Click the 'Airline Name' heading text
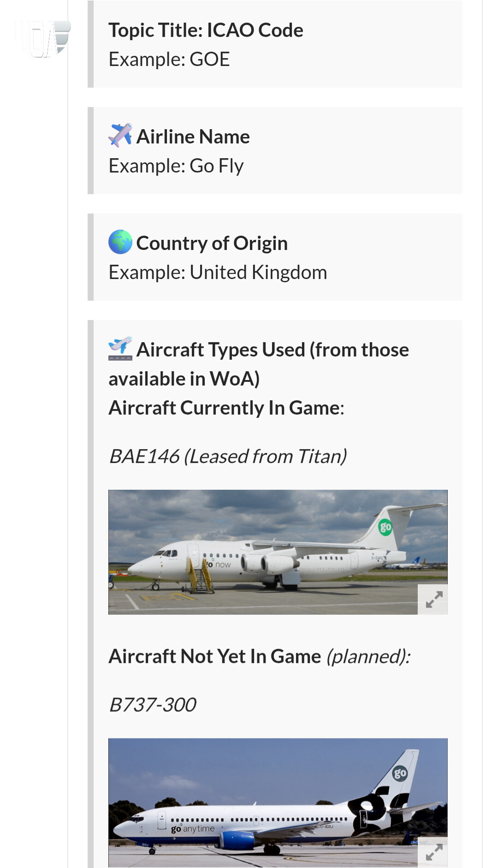The height and width of the screenshot is (868, 498). [193, 137]
